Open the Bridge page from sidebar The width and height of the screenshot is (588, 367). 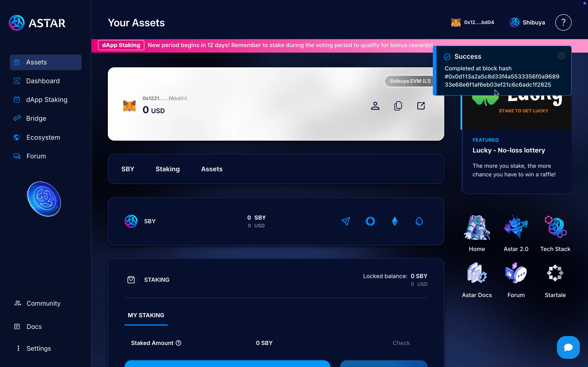pos(36,118)
